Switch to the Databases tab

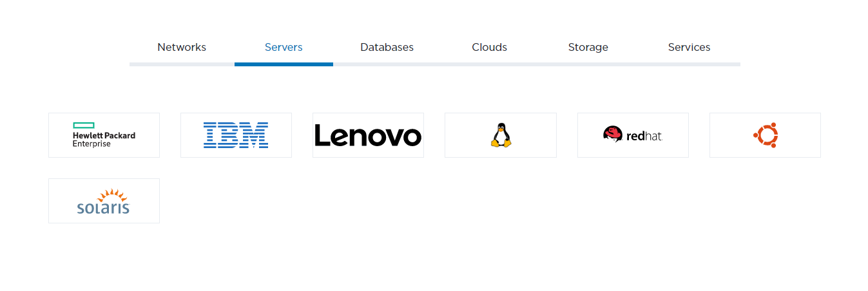click(x=387, y=47)
